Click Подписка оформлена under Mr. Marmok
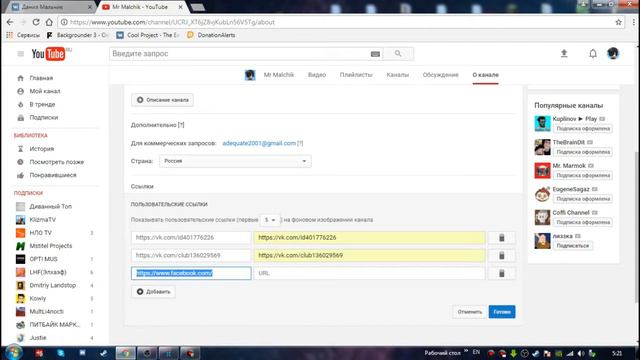This screenshot has width=640, height=360. click(x=583, y=176)
